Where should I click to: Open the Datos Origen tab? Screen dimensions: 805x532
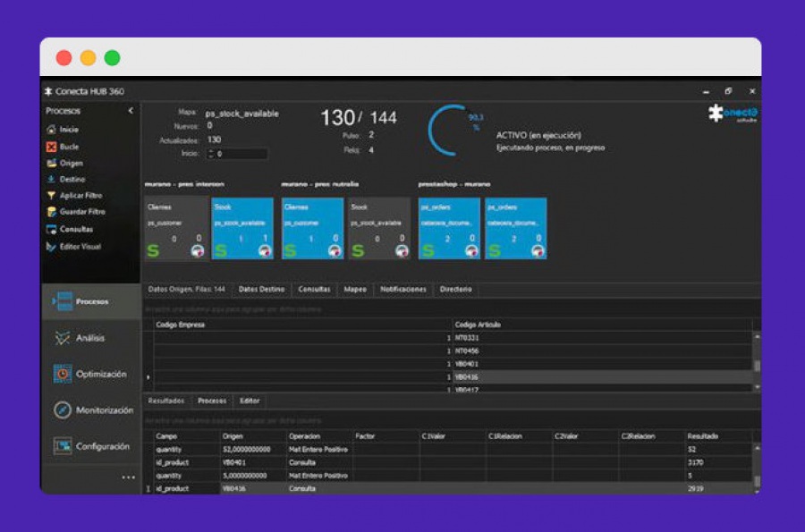pyautogui.click(x=186, y=290)
